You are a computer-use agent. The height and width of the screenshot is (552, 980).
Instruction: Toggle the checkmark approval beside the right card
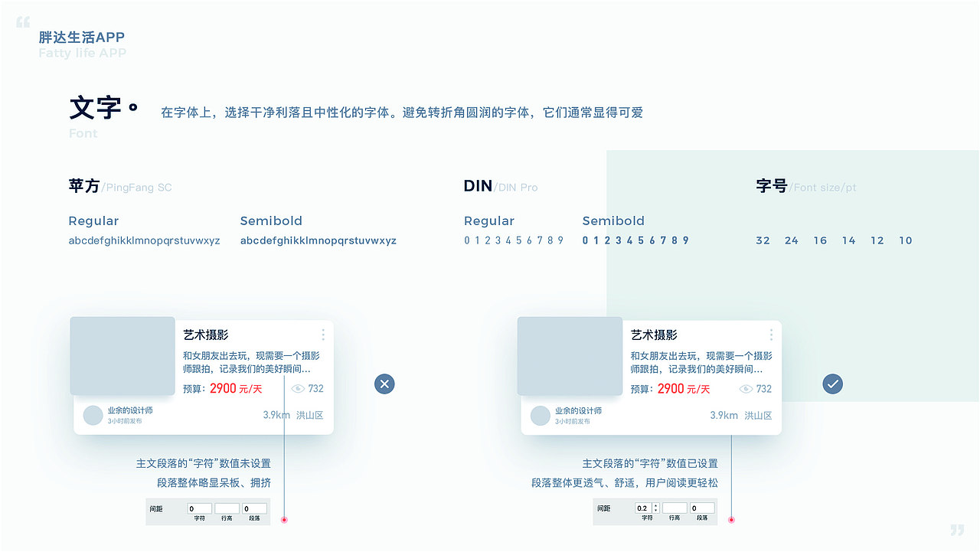coord(833,384)
